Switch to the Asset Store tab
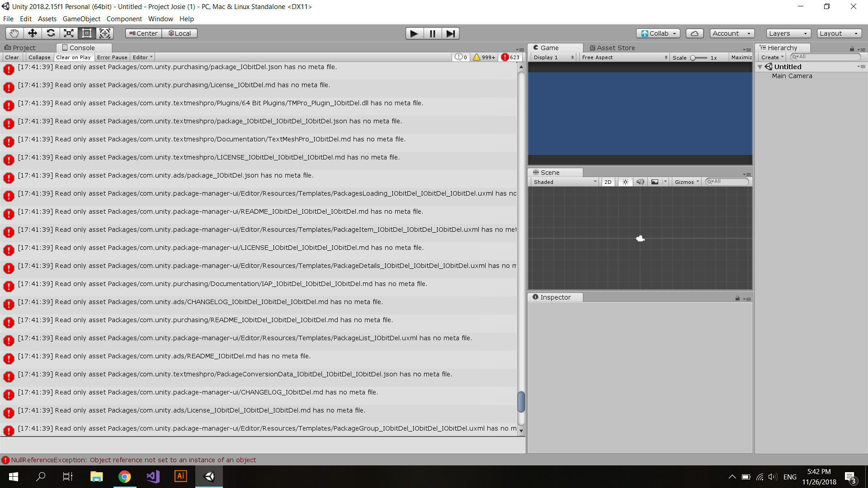 [x=612, y=48]
